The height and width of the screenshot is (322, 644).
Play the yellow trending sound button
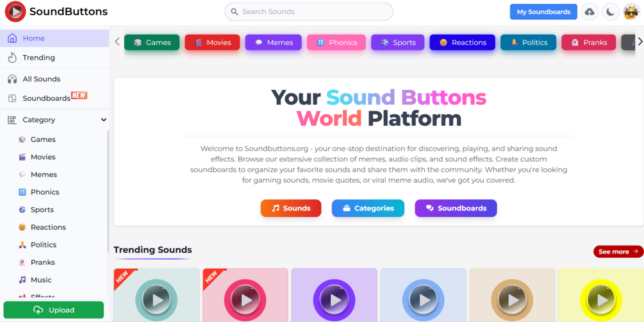coord(601,300)
